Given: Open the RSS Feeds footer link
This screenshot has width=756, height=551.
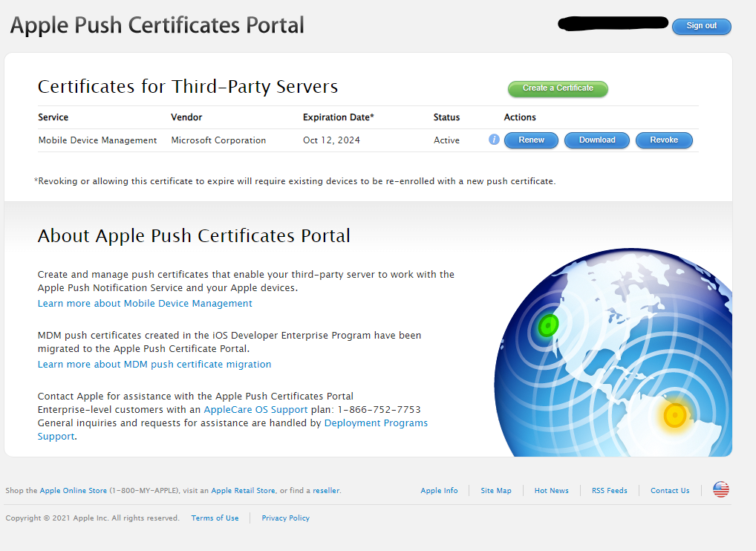Looking at the screenshot, I should (x=610, y=490).
